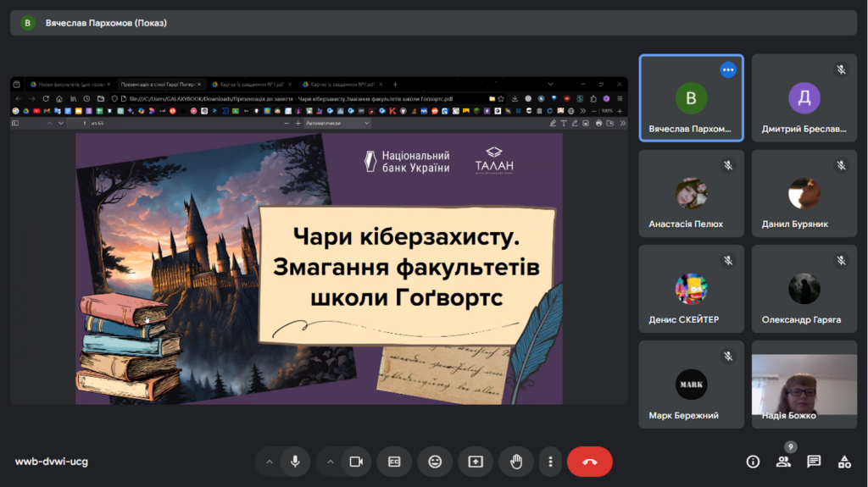This screenshot has width=868, height=487.
Task: Click the browser reload button in shared screen
Action: coord(46,98)
